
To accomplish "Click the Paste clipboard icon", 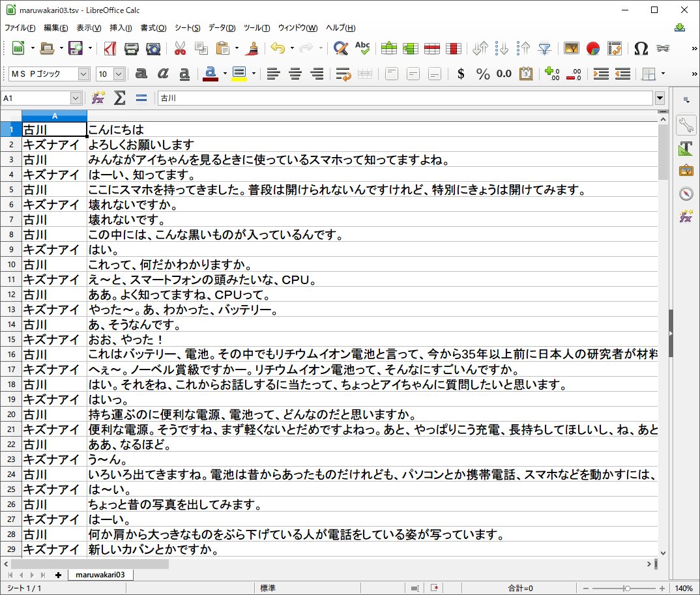I will pos(222,48).
